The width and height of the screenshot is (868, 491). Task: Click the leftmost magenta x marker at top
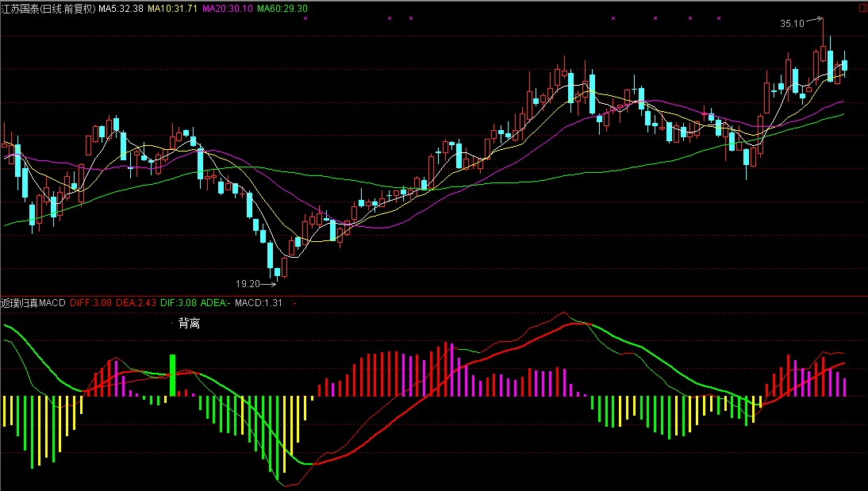(305, 18)
